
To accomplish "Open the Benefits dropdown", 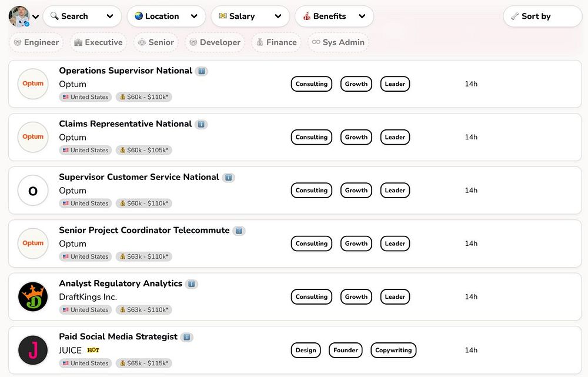I will coord(334,16).
